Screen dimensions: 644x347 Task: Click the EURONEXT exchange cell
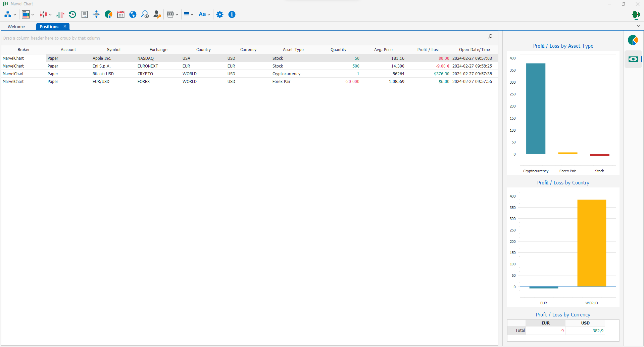(158, 66)
